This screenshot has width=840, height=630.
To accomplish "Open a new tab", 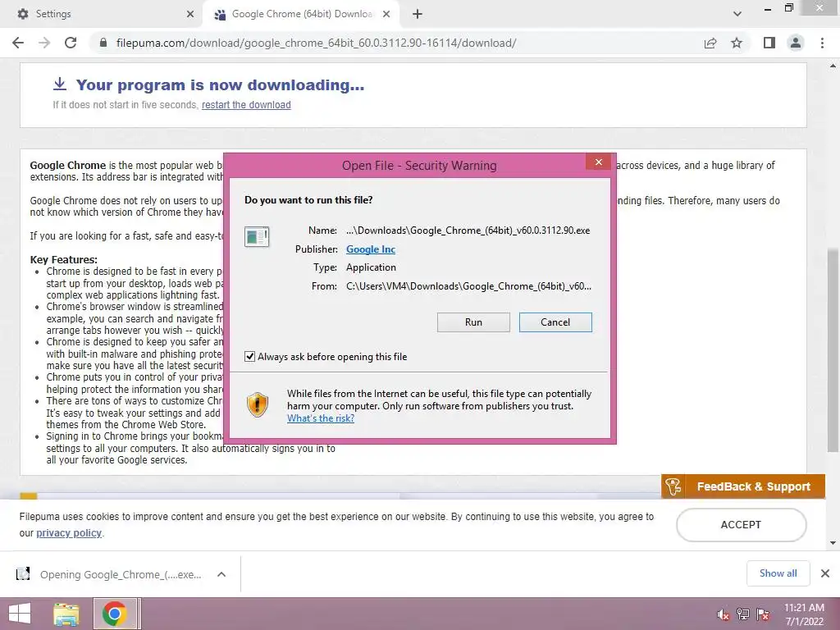I will (418, 14).
